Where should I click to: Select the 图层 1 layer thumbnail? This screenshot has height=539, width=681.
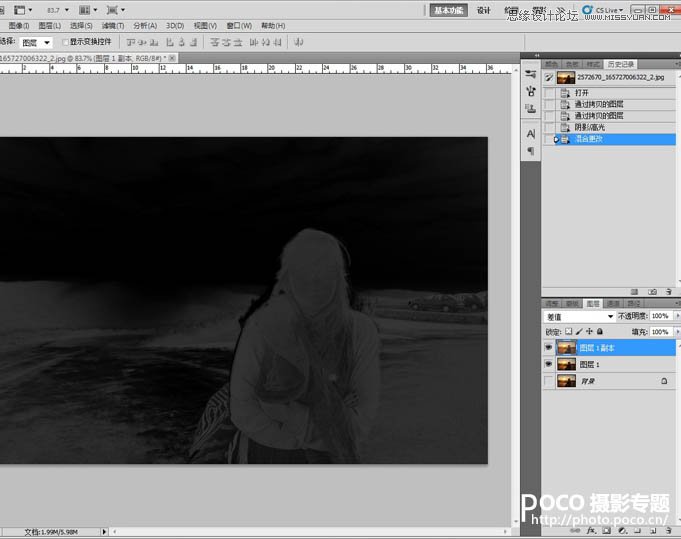click(566, 365)
